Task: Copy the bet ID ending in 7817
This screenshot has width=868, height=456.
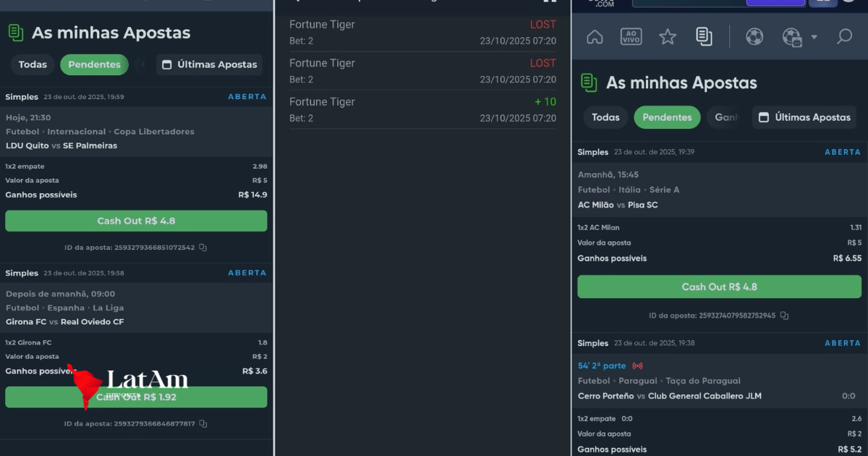Action: 203,423
